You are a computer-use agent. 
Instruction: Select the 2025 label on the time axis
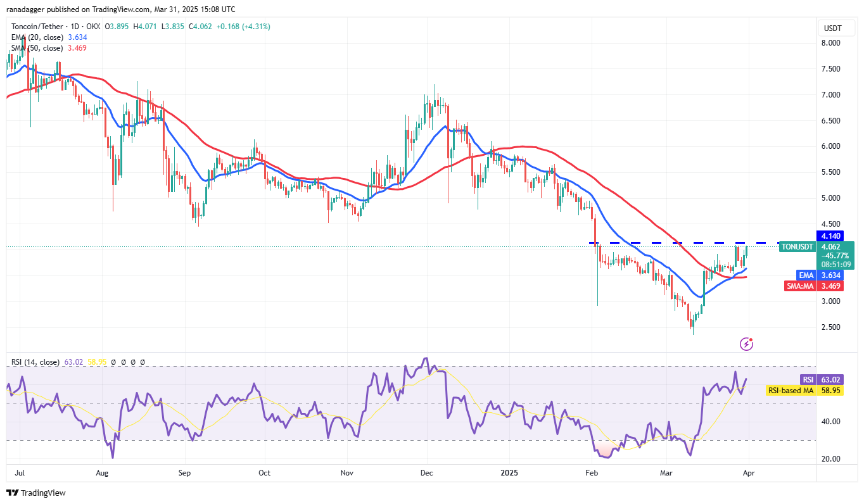pyautogui.click(x=509, y=473)
